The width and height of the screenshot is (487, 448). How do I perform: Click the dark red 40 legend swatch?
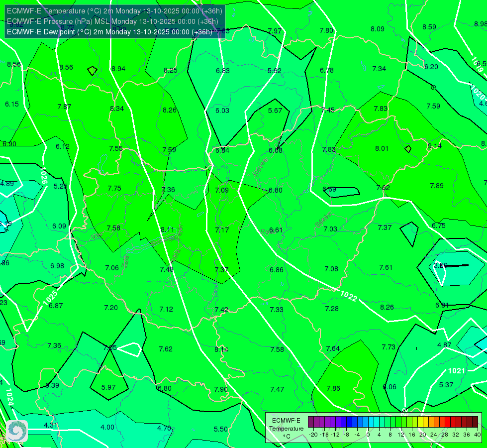coord(475,422)
